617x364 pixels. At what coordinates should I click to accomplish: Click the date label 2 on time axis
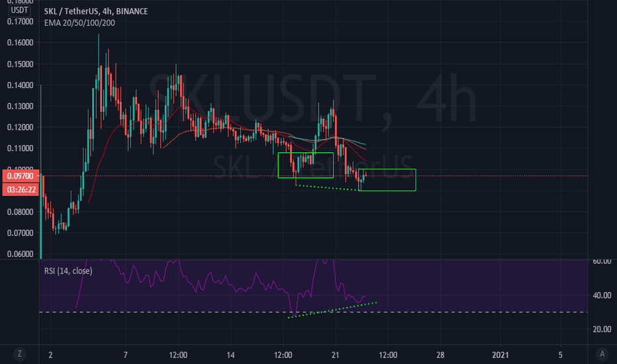(x=50, y=355)
